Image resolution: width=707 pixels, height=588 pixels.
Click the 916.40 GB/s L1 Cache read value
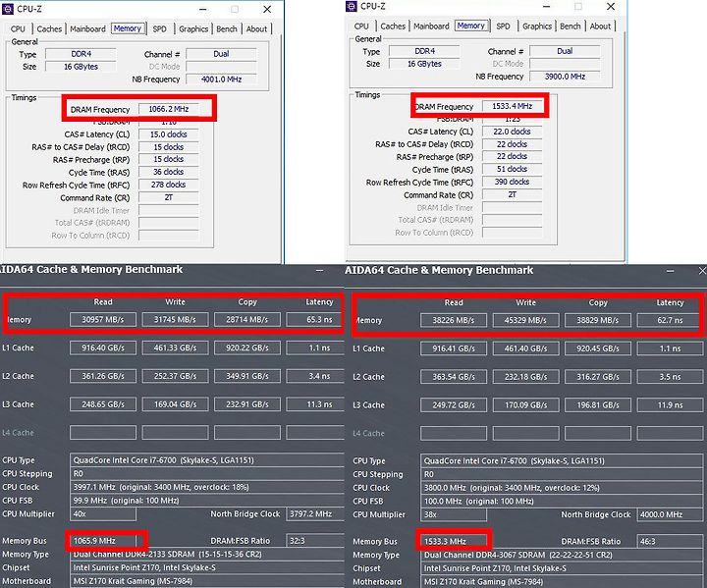click(x=103, y=348)
